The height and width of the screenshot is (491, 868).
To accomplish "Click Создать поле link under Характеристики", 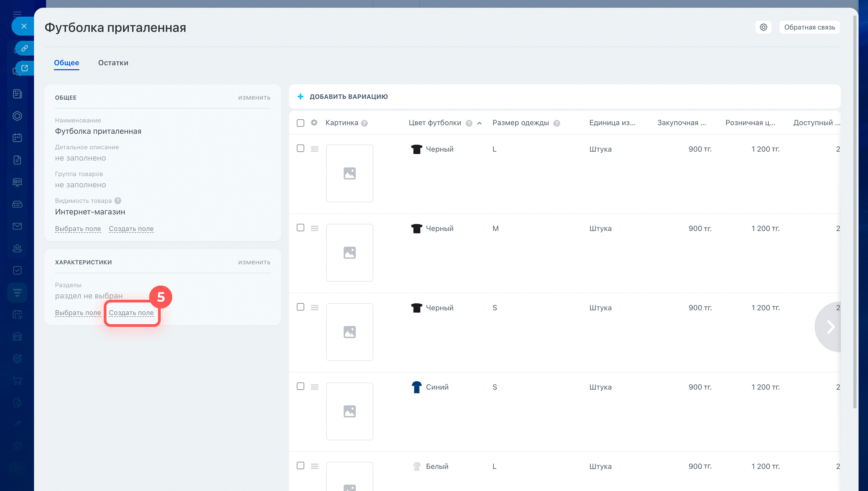I will tap(131, 313).
